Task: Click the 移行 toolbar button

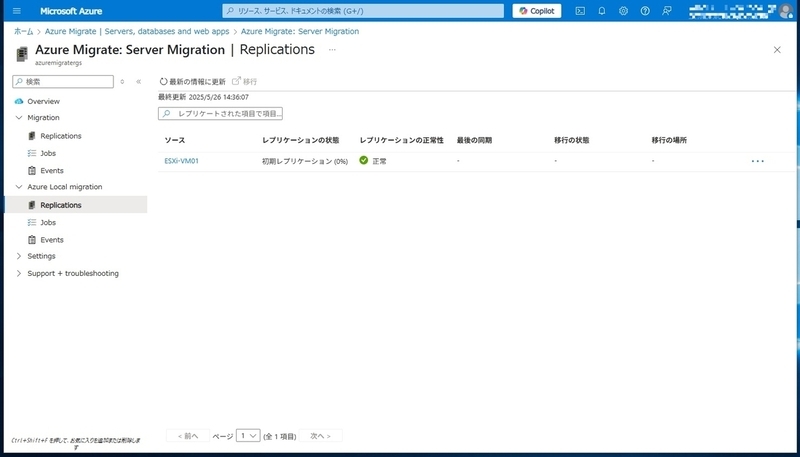Action: pos(244,82)
